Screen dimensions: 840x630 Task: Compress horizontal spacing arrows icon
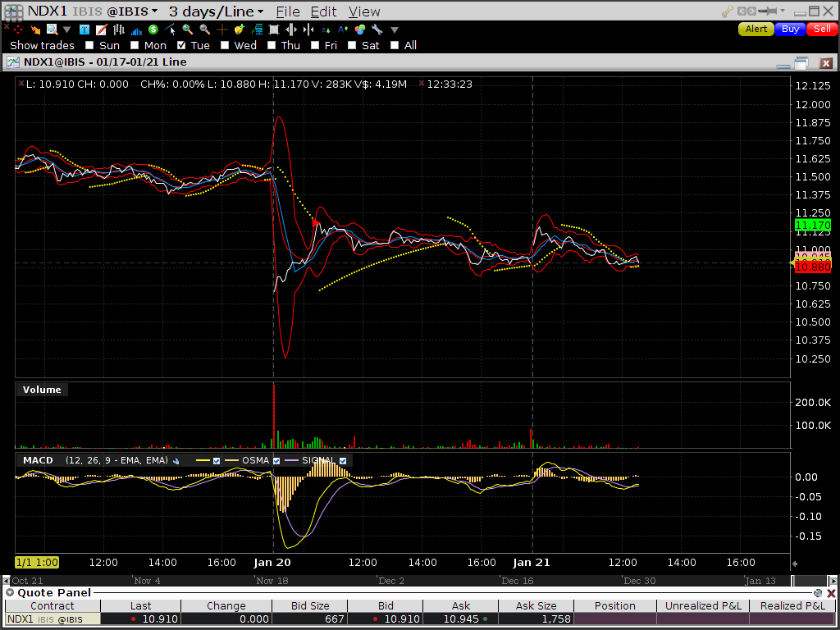coord(308,30)
